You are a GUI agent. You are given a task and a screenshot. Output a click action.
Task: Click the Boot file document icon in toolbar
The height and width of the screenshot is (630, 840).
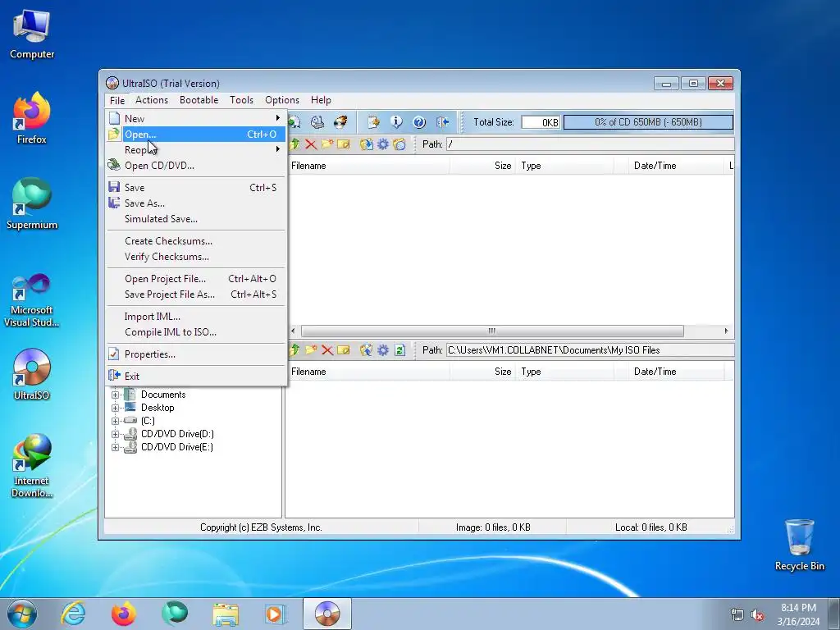point(373,122)
